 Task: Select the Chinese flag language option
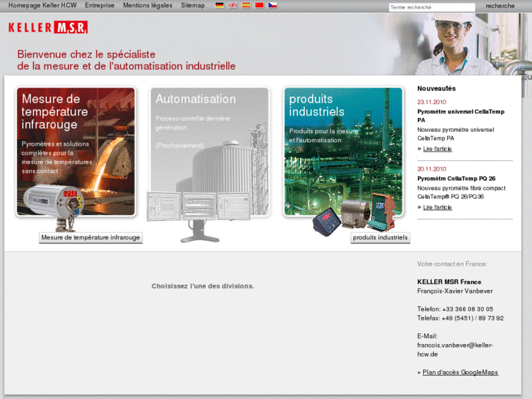tap(259, 5)
